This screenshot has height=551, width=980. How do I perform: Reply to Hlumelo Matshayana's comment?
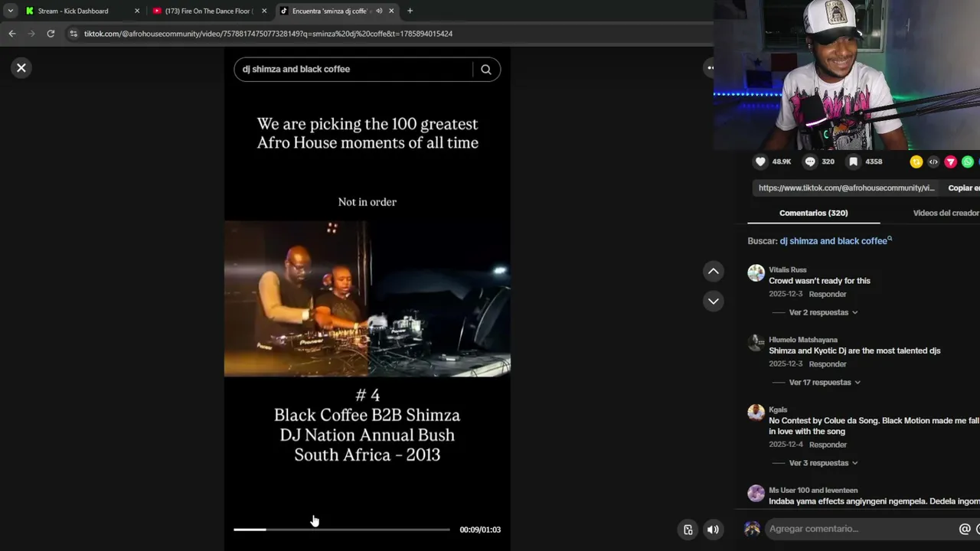pos(828,364)
